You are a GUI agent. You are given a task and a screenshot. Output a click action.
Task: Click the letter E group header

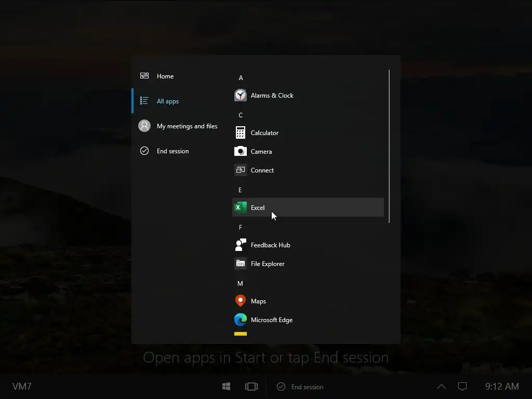pyautogui.click(x=240, y=190)
